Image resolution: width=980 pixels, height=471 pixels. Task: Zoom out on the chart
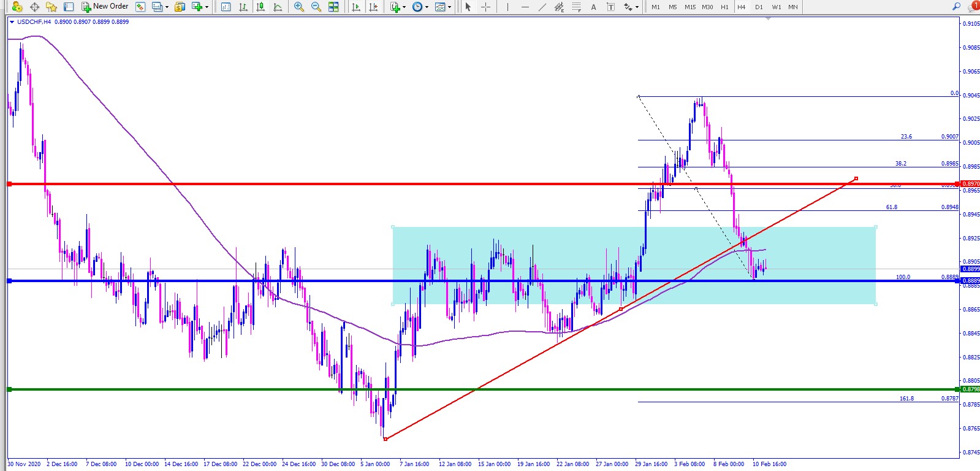316,7
